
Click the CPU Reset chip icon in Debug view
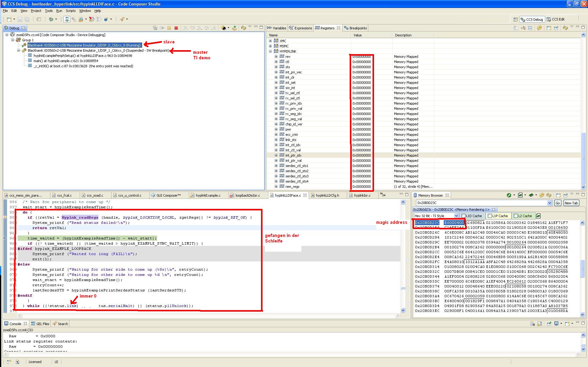pos(224,28)
